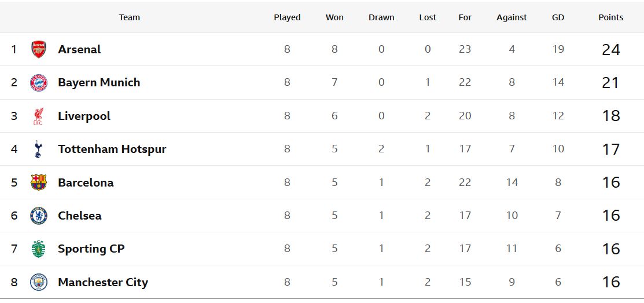Click the Bayern Munich club crest
Screen dimensions: 644x303
tap(39, 83)
